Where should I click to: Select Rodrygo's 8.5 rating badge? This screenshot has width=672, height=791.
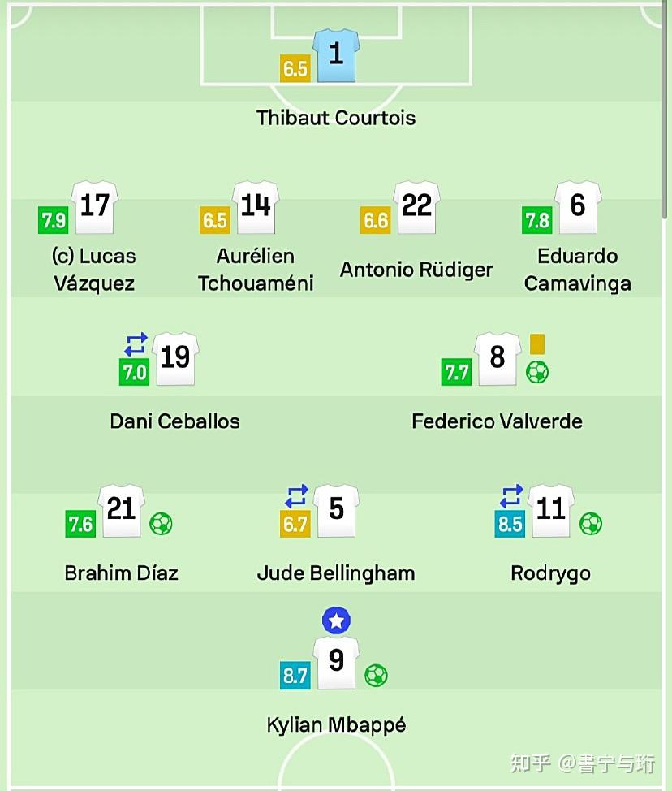click(x=510, y=524)
